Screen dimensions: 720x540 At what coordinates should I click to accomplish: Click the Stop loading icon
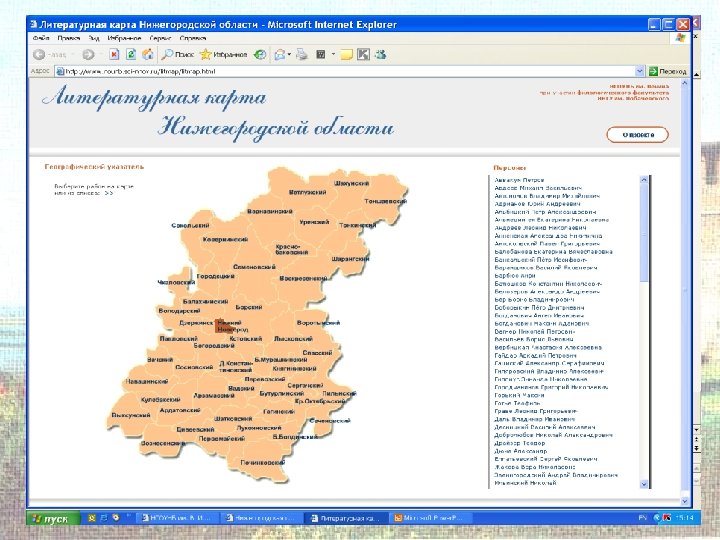click(x=116, y=55)
